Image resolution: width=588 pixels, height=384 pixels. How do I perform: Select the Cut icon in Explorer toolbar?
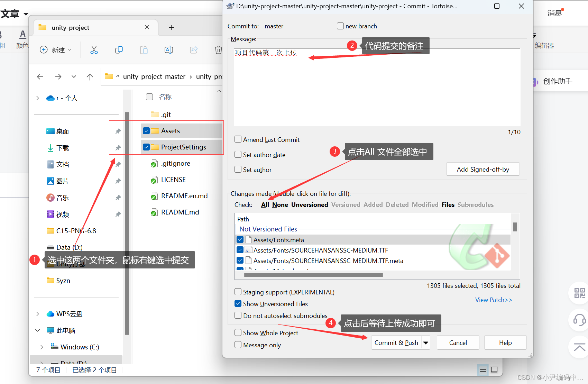click(94, 49)
